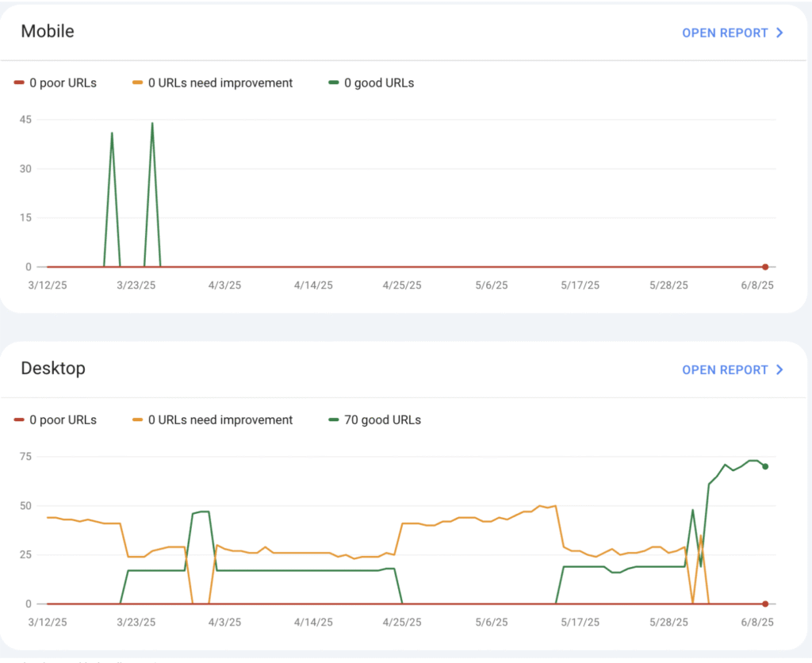The width and height of the screenshot is (812, 663).
Task: Select red endpoint dot on Mobile chart
Action: (x=765, y=267)
